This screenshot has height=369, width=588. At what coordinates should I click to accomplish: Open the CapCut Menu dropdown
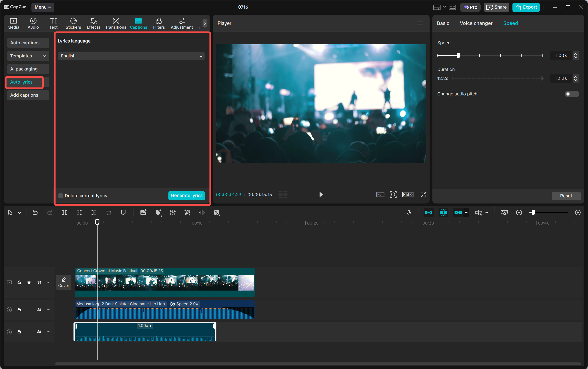[42, 7]
